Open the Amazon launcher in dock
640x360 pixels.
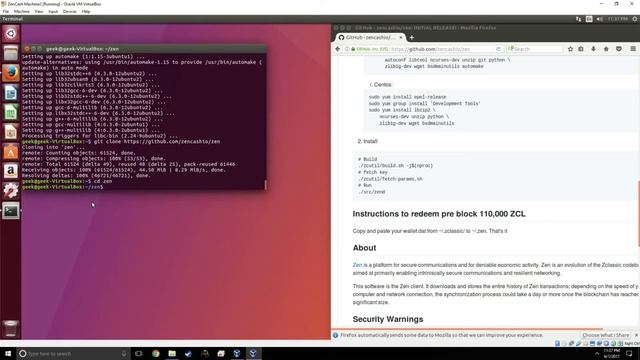click(x=11, y=171)
